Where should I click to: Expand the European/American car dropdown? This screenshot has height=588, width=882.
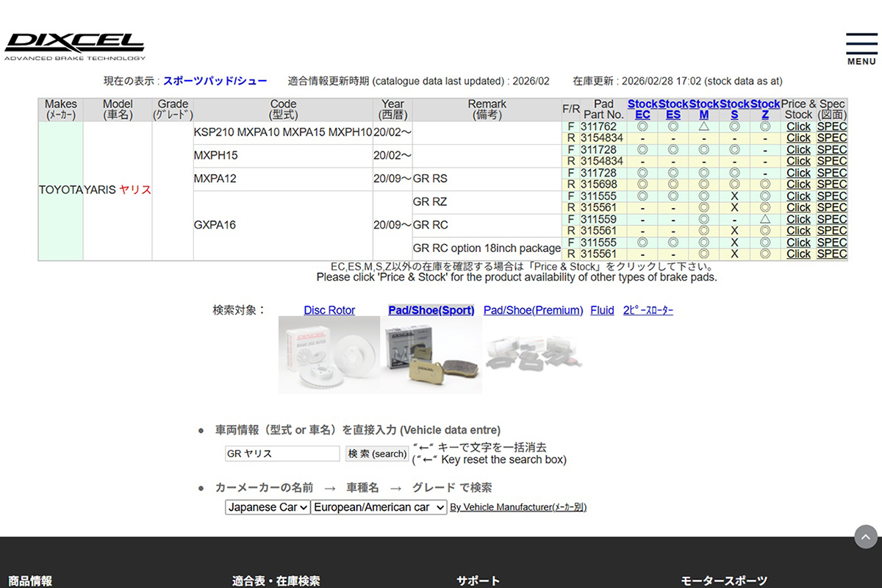(x=379, y=507)
